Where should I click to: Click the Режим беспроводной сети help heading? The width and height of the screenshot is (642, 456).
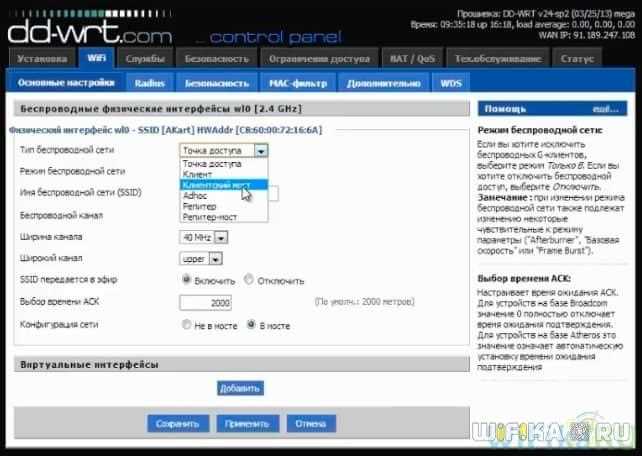[540, 130]
